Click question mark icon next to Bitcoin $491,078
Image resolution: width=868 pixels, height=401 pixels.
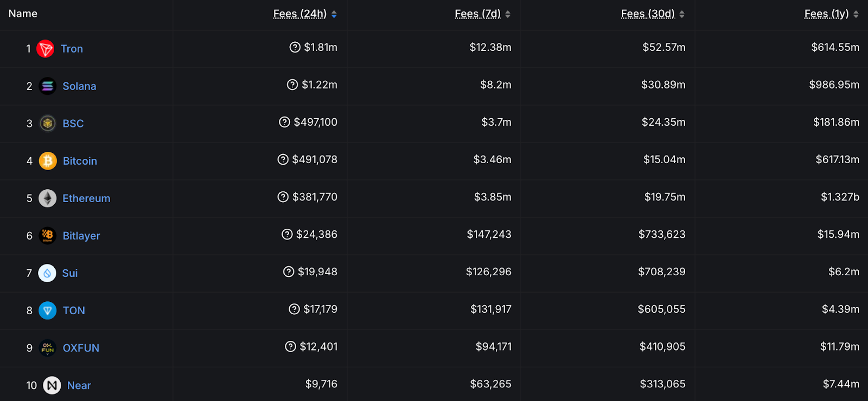pyautogui.click(x=283, y=159)
